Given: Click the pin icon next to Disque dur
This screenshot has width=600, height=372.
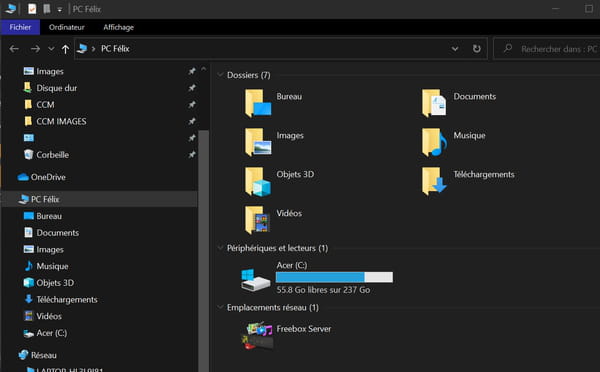Looking at the screenshot, I should 192,88.
